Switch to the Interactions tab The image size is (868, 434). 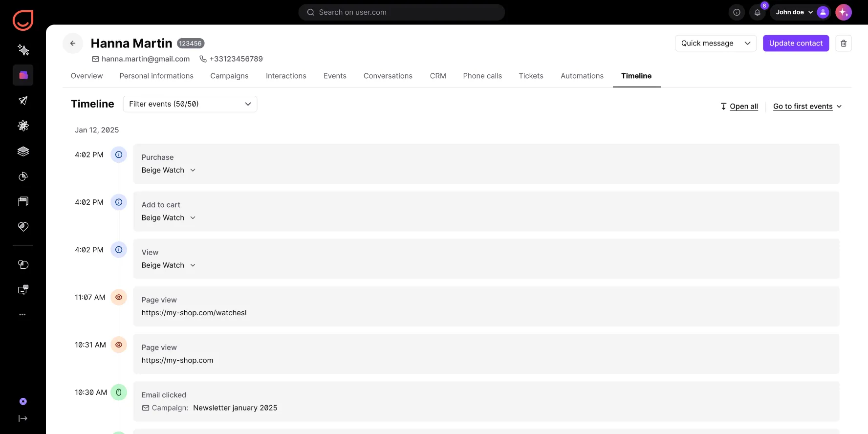coord(286,76)
